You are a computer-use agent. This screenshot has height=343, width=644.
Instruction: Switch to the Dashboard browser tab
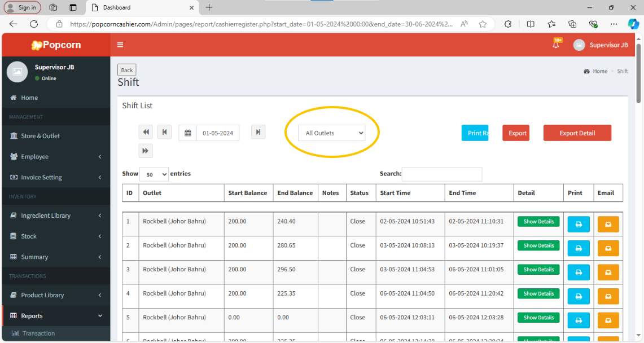coord(142,7)
